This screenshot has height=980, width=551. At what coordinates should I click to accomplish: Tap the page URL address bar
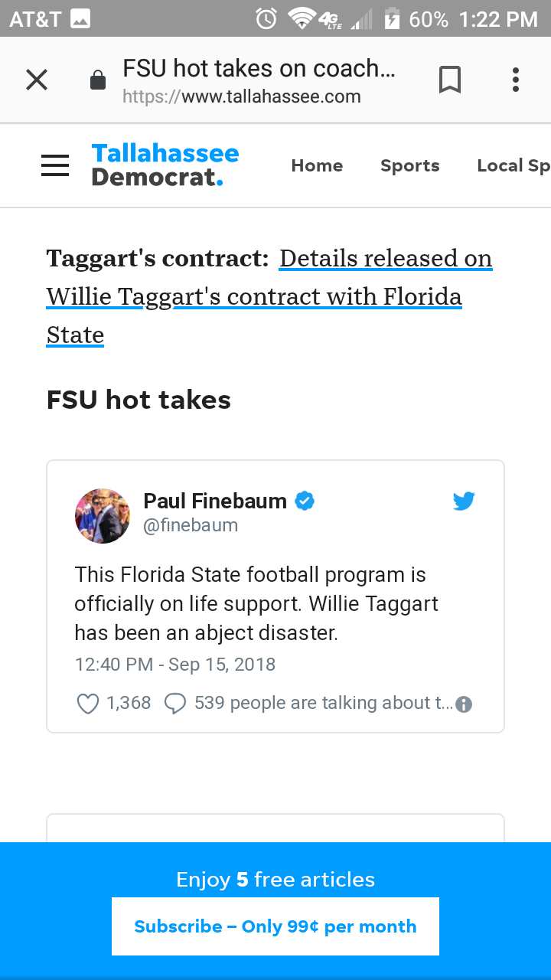(x=260, y=80)
